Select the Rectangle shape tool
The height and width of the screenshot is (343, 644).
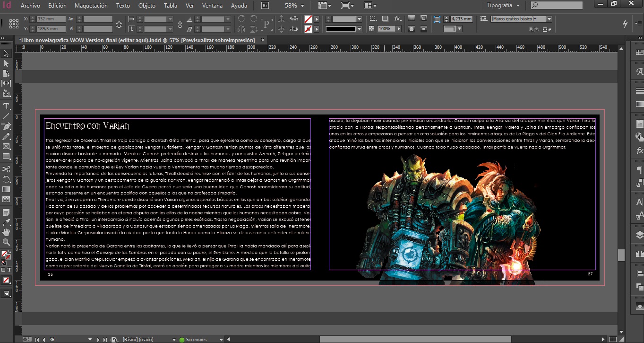(x=6, y=156)
